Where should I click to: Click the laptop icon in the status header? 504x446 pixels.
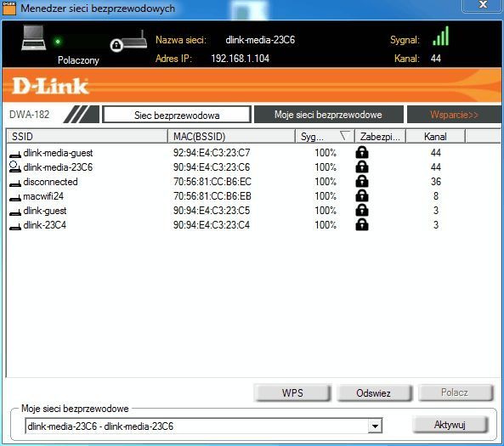point(34,38)
